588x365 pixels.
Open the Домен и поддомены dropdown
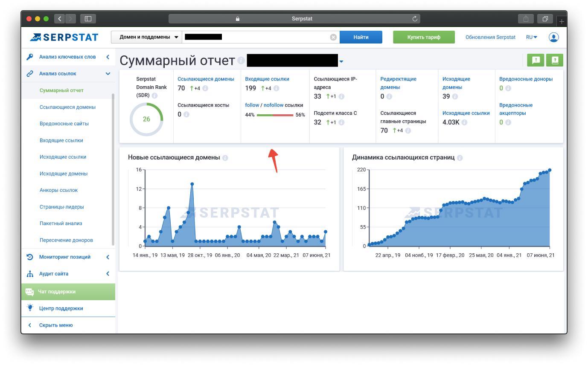(x=146, y=37)
